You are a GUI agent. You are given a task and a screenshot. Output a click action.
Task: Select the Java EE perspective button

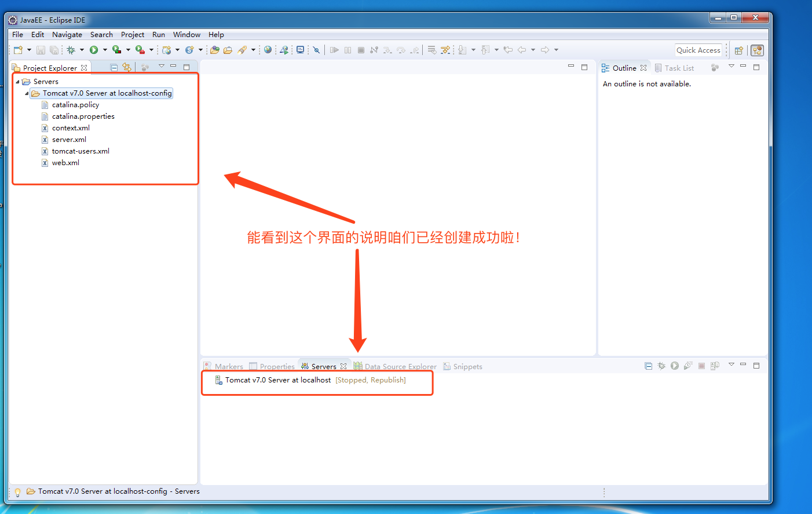757,50
